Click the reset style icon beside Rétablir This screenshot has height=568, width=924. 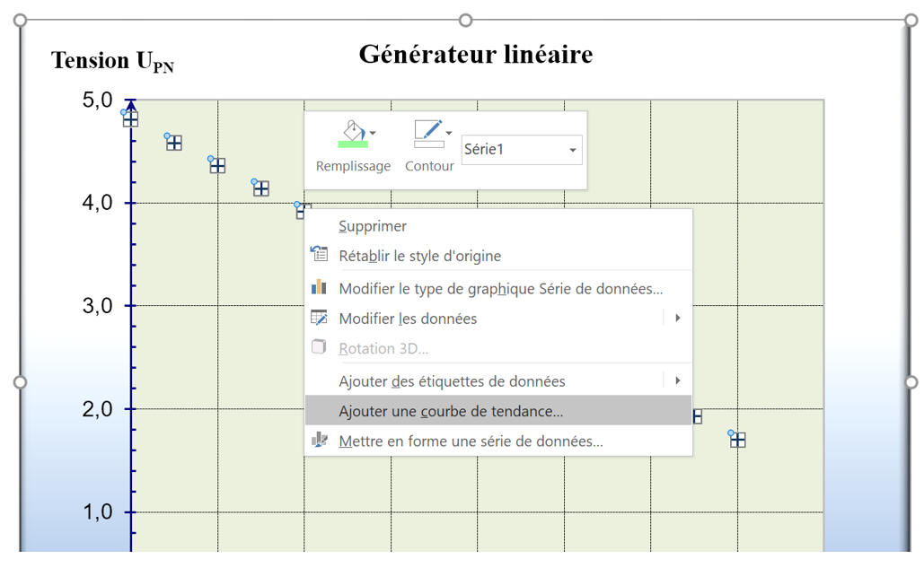pyautogui.click(x=319, y=254)
